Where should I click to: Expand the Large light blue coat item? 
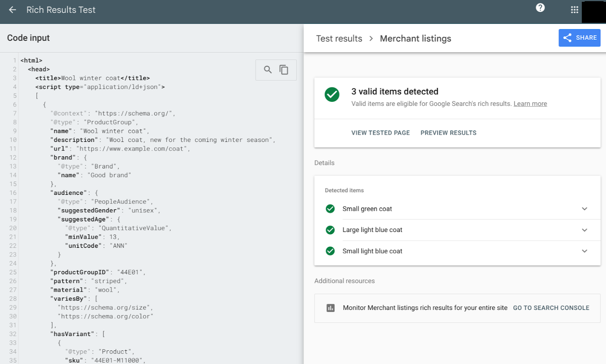pyautogui.click(x=584, y=230)
